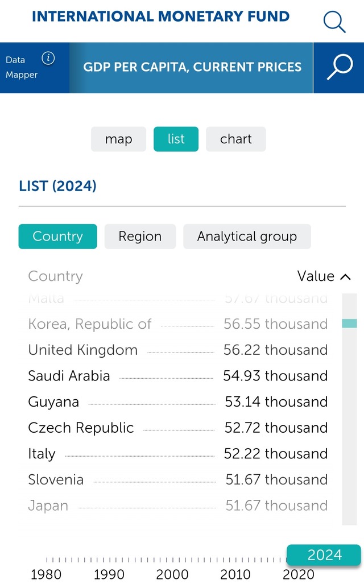Viewport: 364px width, 588px height.
Task: Switch to the map view
Action: coord(118,139)
